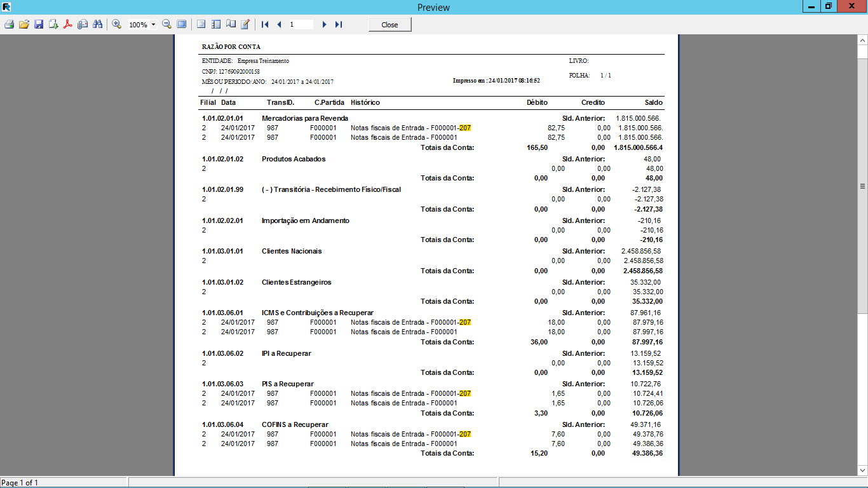The image size is (868, 488).
Task: Show page thumbnails icon
Action: (x=216, y=24)
